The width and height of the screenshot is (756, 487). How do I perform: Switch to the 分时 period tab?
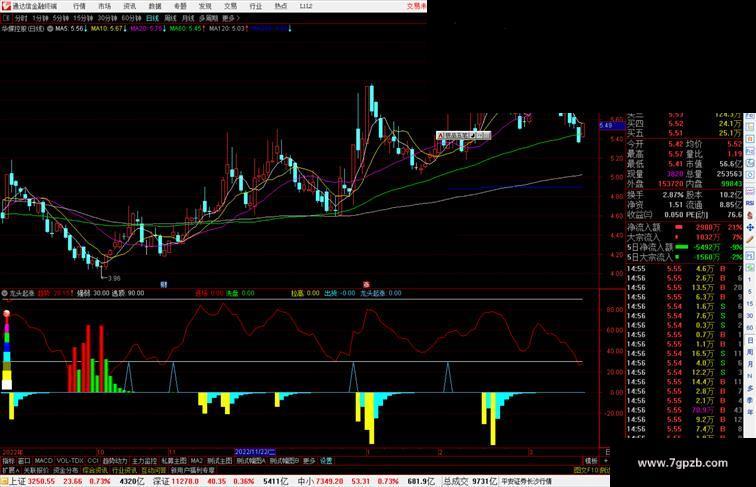(21, 18)
